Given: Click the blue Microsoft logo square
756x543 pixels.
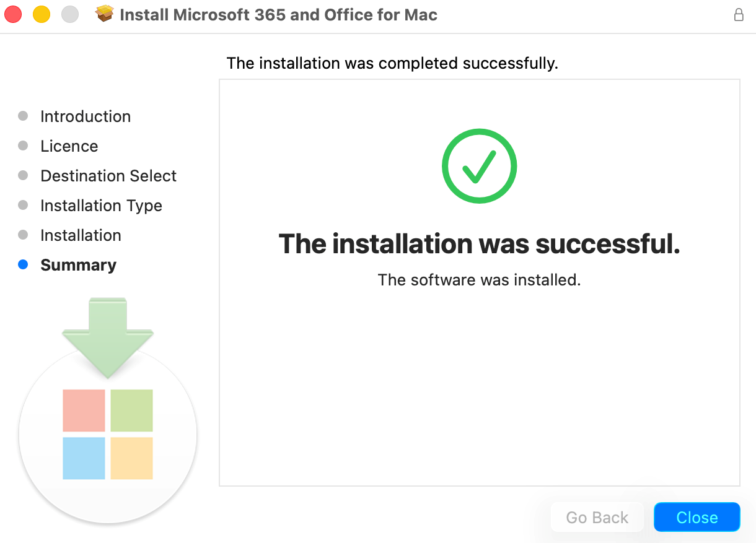Looking at the screenshot, I should tap(84, 458).
